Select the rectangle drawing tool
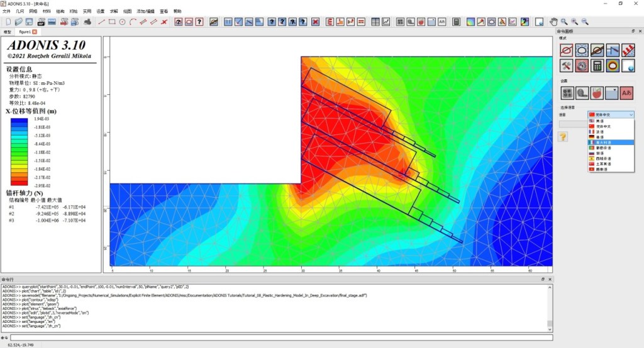 coord(112,22)
